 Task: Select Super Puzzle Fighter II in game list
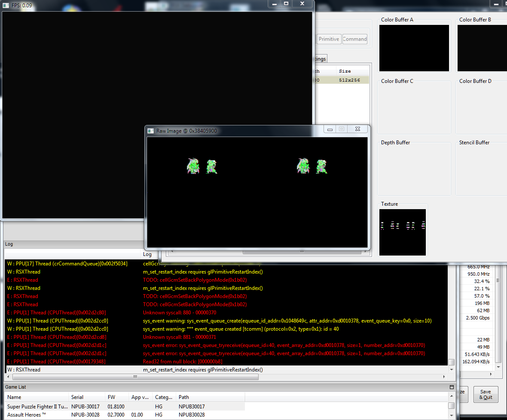(37, 406)
